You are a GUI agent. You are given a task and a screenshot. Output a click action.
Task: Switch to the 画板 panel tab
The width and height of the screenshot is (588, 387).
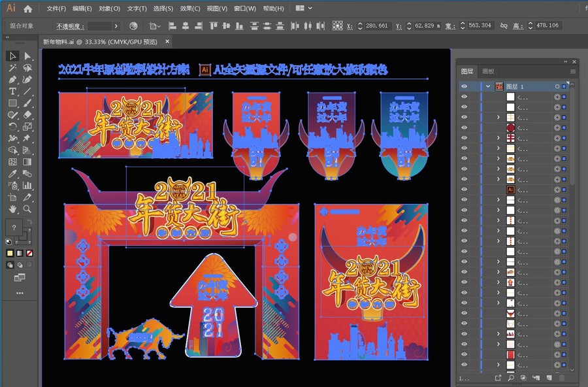click(x=488, y=71)
